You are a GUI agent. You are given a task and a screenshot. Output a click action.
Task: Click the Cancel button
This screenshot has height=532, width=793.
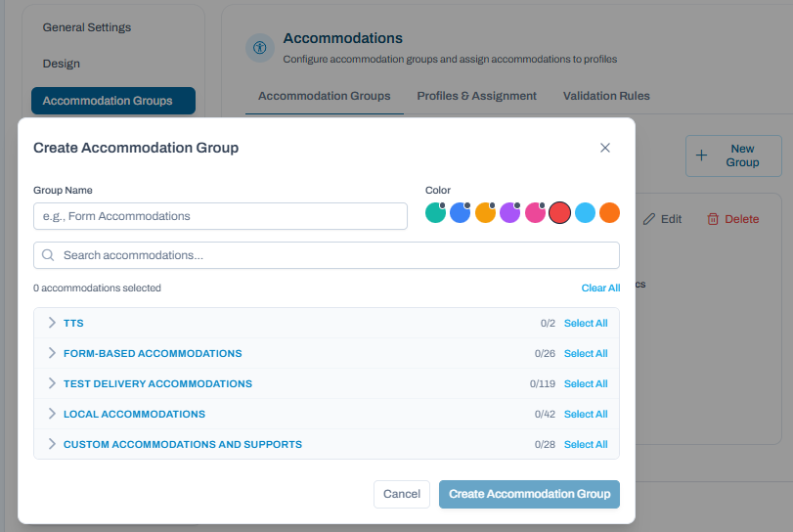[402, 494]
